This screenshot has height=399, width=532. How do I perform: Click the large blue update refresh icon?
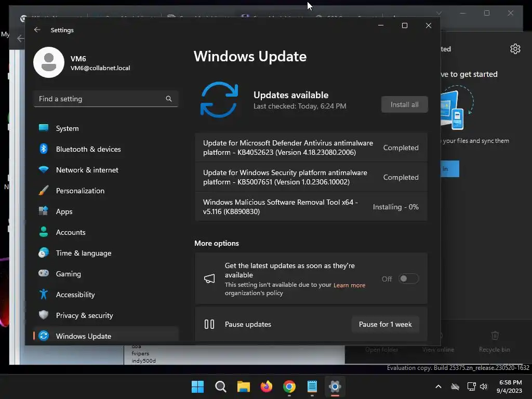[219, 100]
